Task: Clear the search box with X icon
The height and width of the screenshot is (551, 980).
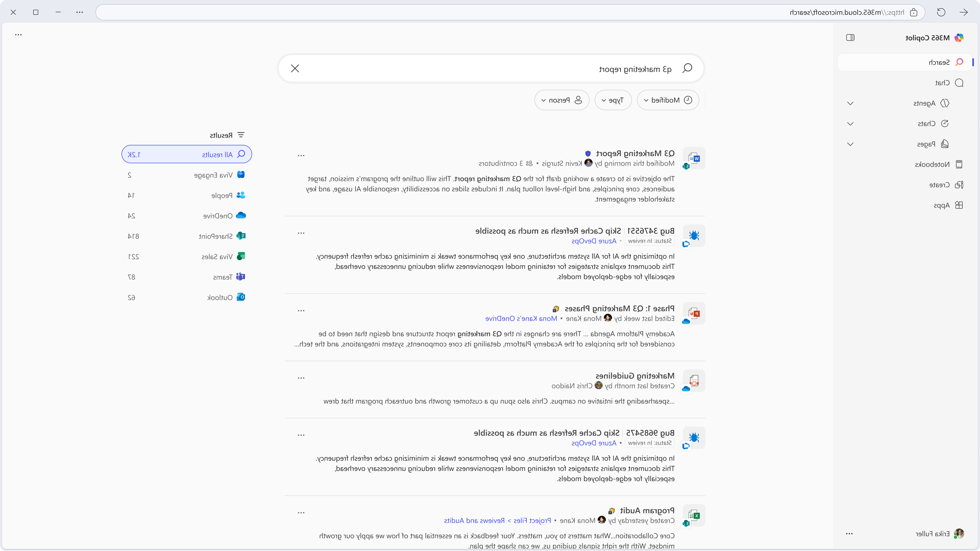Action: pyautogui.click(x=295, y=68)
